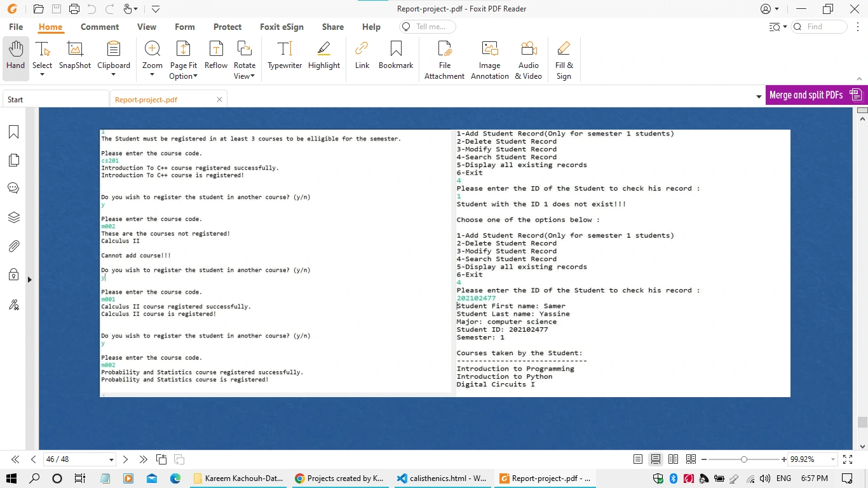The height and width of the screenshot is (488, 868).
Task: Click zoom out minus button
Action: [705, 459]
